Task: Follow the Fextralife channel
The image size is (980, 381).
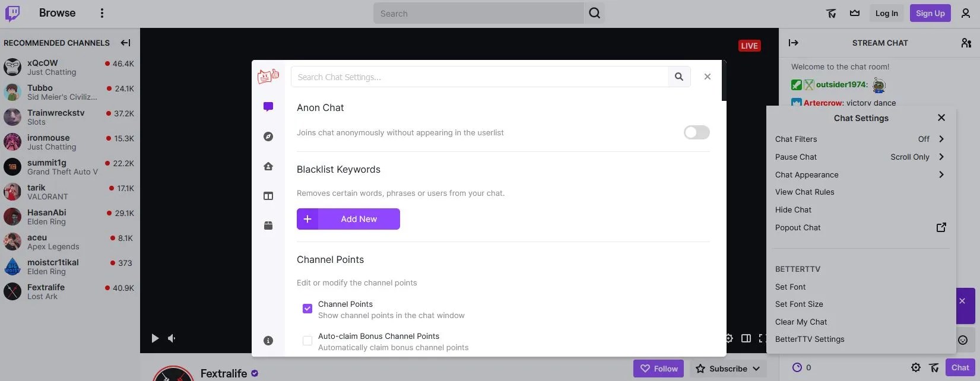Action: [x=658, y=369]
